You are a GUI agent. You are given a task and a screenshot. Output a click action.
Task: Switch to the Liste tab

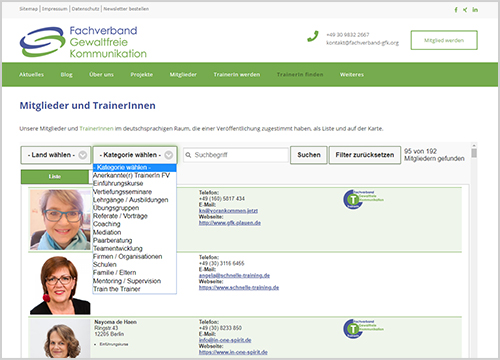click(55, 177)
